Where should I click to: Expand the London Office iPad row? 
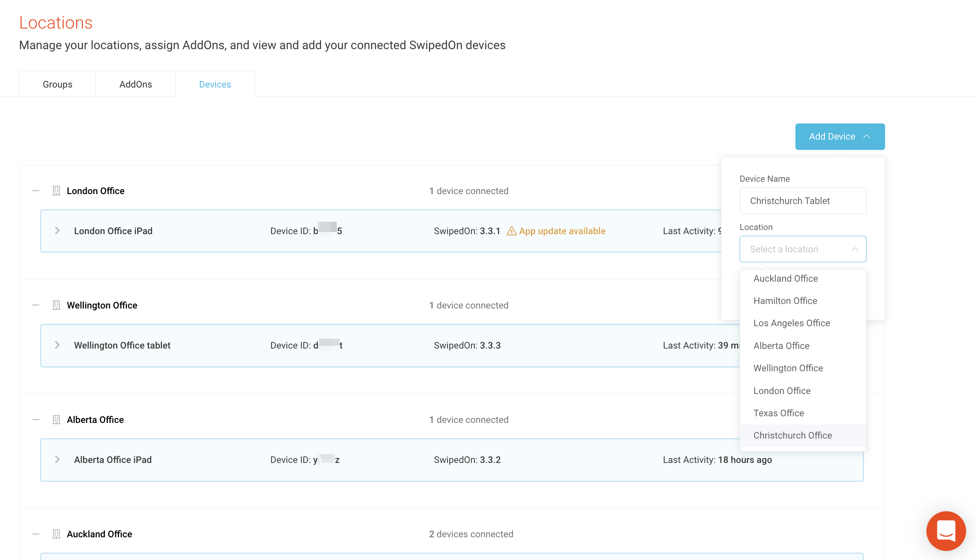pyautogui.click(x=57, y=231)
